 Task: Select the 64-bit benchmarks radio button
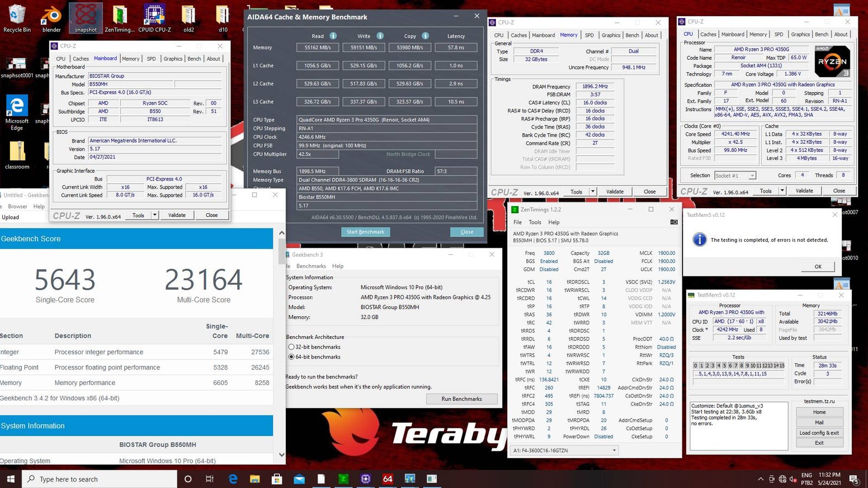pos(291,357)
